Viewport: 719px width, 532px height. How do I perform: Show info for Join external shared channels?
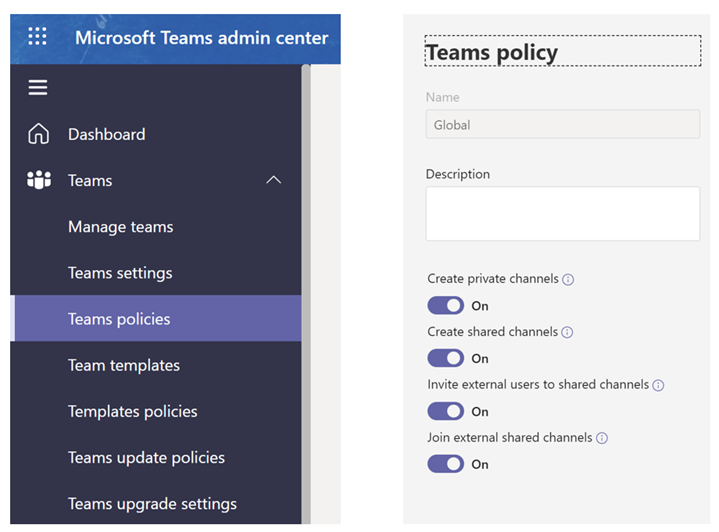coord(602,438)
